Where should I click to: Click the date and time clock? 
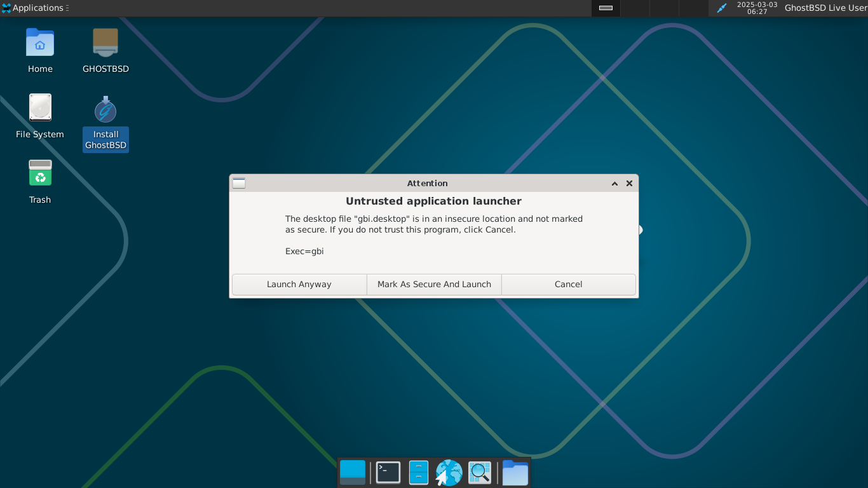coord(757,8)
